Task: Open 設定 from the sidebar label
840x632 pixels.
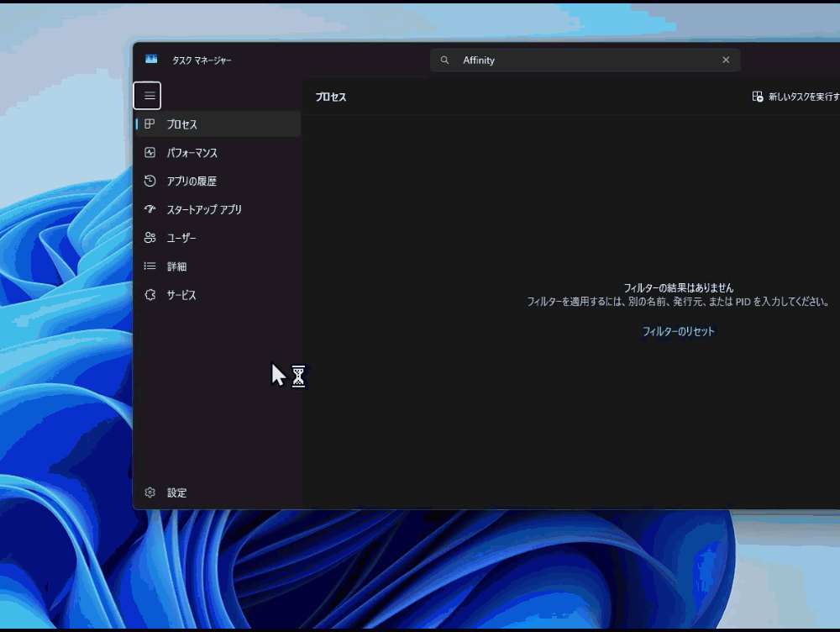Action: [x=176, y=492]
